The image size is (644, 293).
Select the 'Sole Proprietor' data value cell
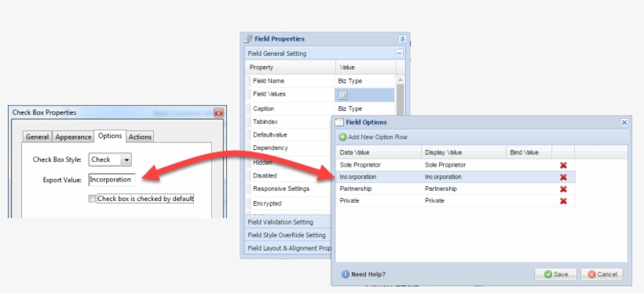(x=379, y=165)
